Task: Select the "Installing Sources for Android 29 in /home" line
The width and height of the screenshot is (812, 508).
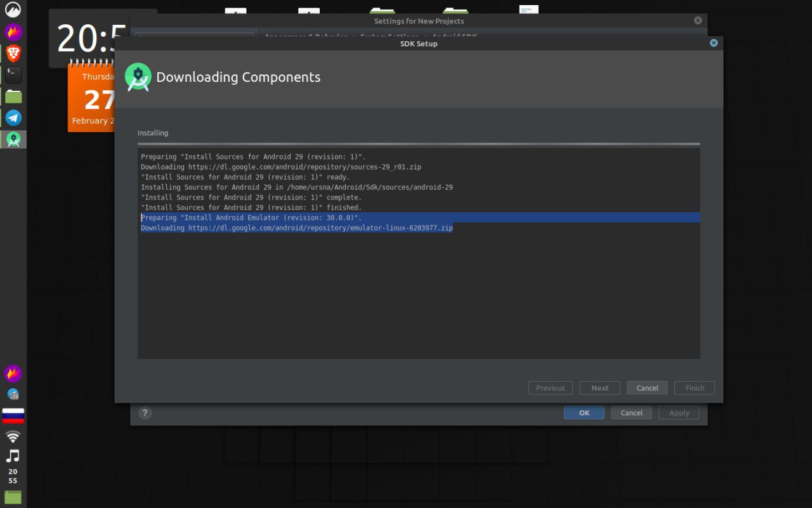Action: coord(297,187)
